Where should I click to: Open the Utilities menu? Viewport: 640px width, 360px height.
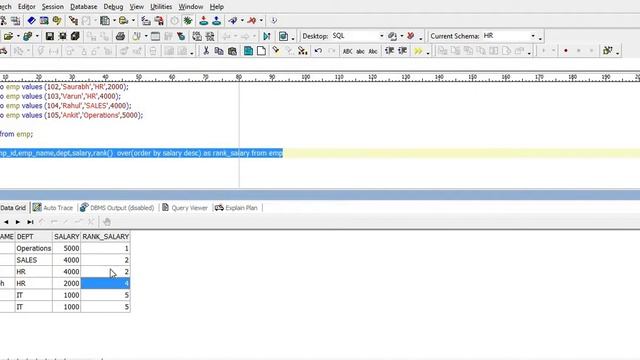click(161, 7)
